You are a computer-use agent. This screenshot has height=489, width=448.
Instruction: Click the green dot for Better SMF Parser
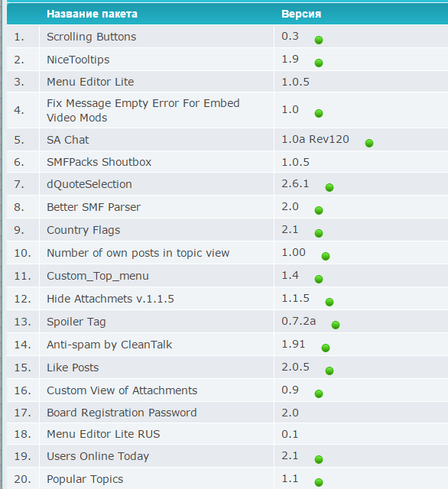point(319,211)
